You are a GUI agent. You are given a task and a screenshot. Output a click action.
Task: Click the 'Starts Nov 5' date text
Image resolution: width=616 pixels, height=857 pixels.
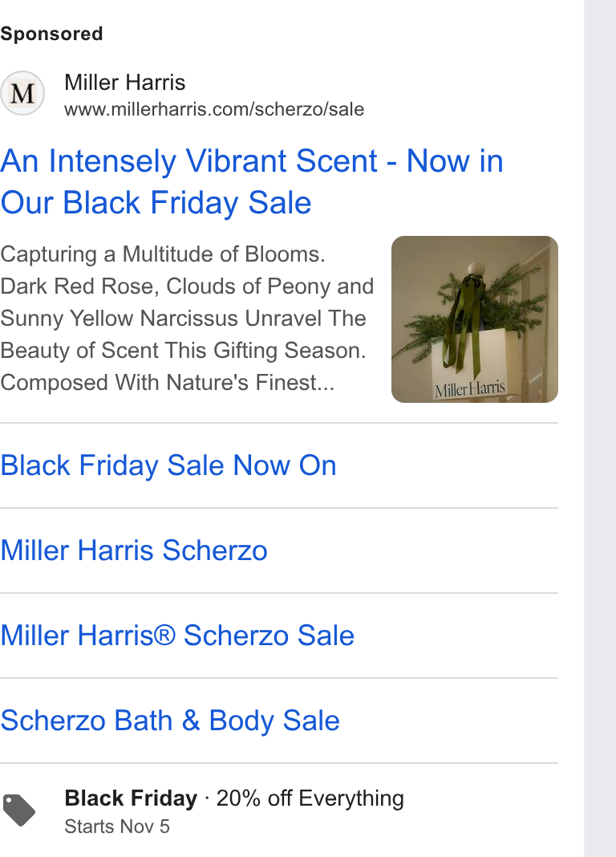click(x=117, y=827)
